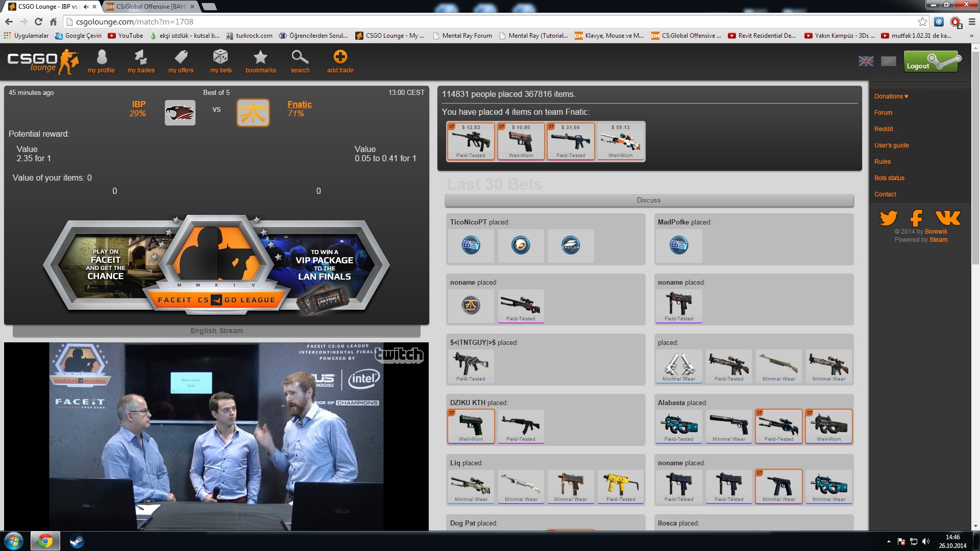Viewport: 980px width, 551px height.
Task: Click MadPofke's placed sticker item
Action: [679, 245]
